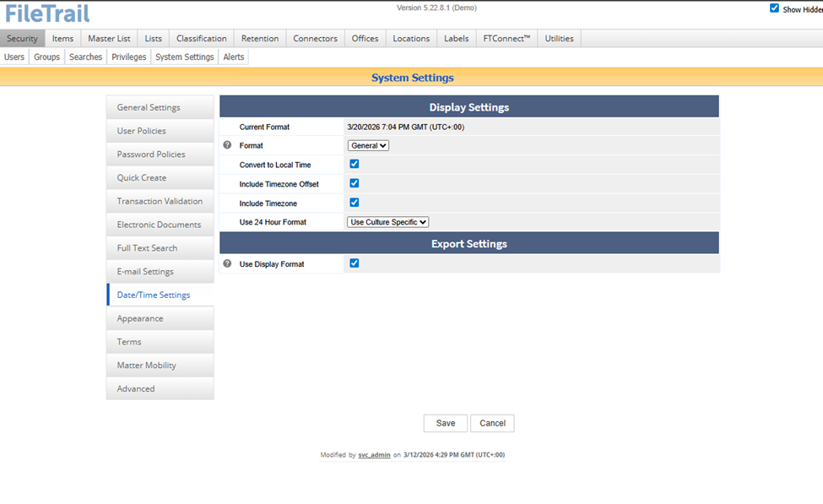The width and height of the screenshot is (823, 504).
Task: Switch to the Searches sub-tab
Action: click(85, 57)
